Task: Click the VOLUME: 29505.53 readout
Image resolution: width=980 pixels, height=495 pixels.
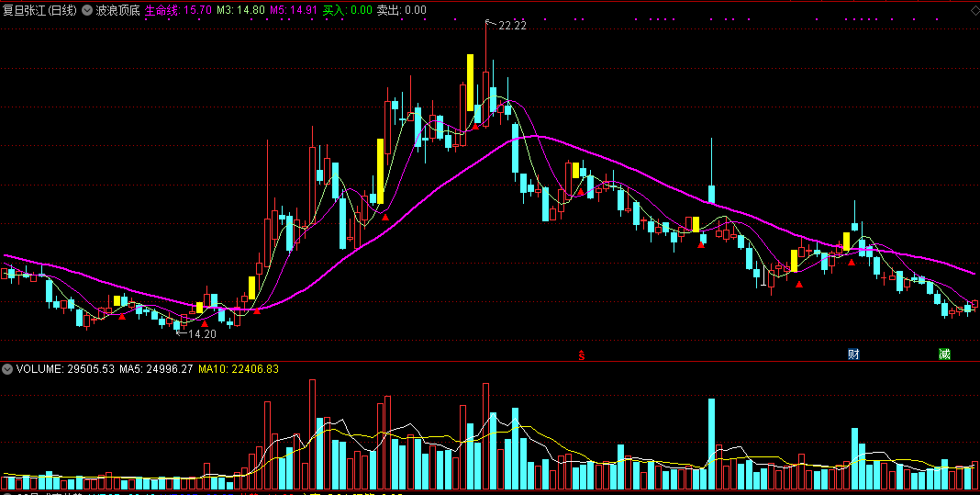Action: coord(66,369)
